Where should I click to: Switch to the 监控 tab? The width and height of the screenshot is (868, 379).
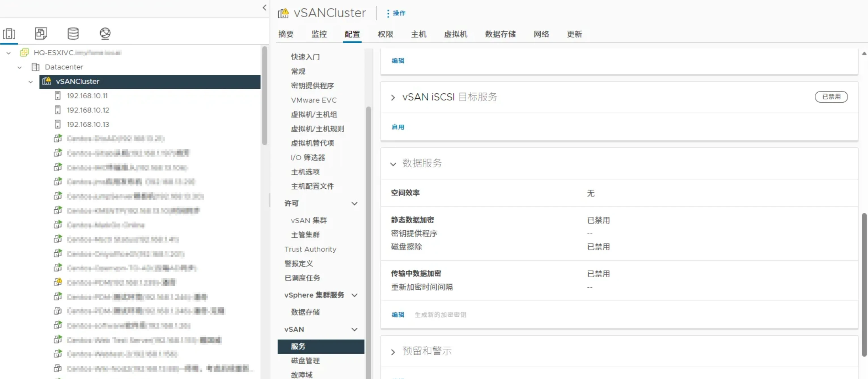click(x=319, y=34)
